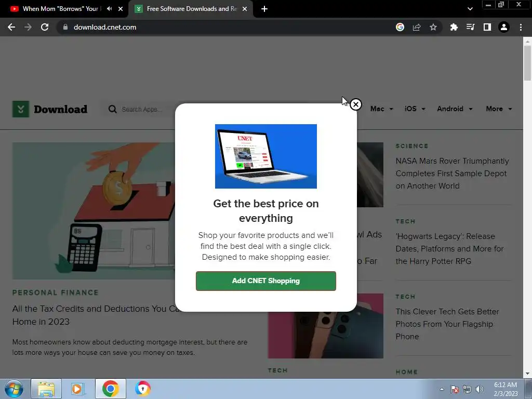Open the colorful keyhole app in taskbar
The height and width of the screenshot is (399, 532).
(142, 389)
